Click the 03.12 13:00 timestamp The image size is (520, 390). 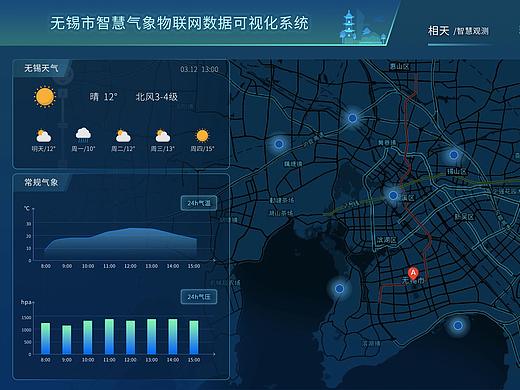tap(199, 69)
